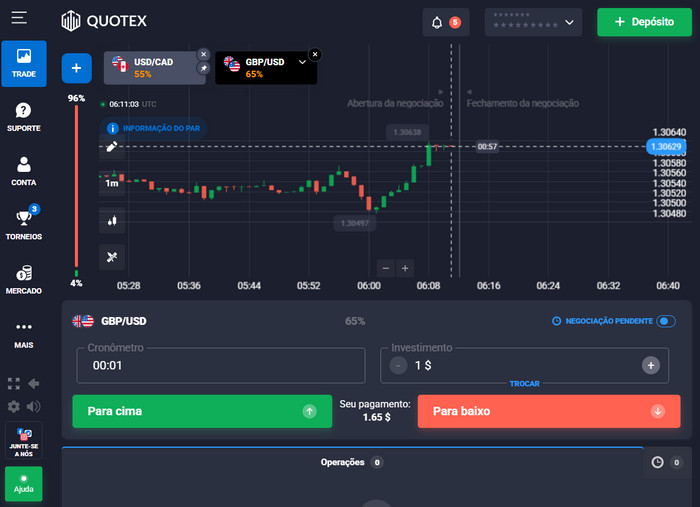The height and width of the screenshot is (507, 700).
Task: Click the Negociação Pendente clock icon
Action: click(556, 321)
